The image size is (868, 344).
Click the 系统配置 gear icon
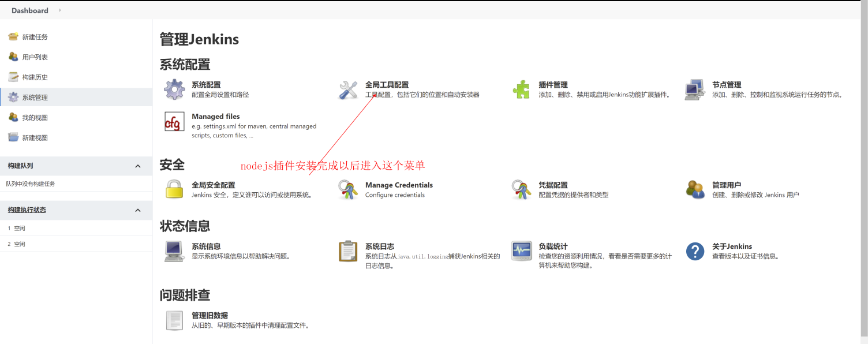(x=174, y=90)
